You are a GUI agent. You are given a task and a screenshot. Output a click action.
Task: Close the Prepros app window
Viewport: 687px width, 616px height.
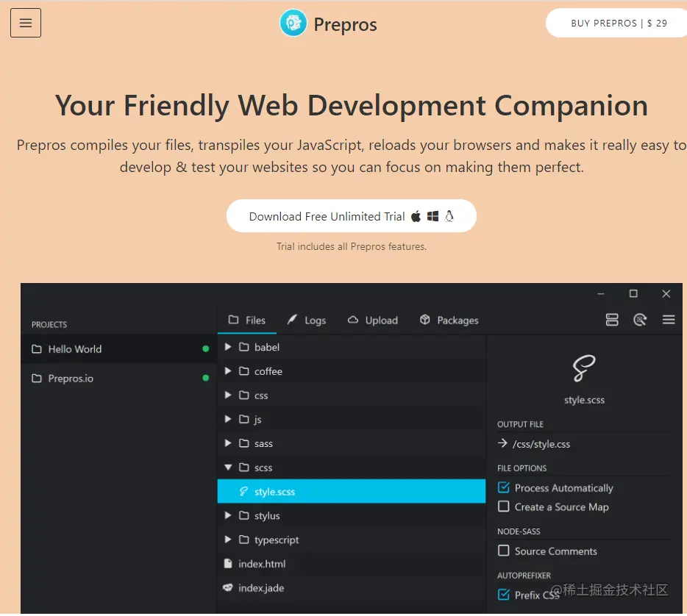[x=666, y=294]
